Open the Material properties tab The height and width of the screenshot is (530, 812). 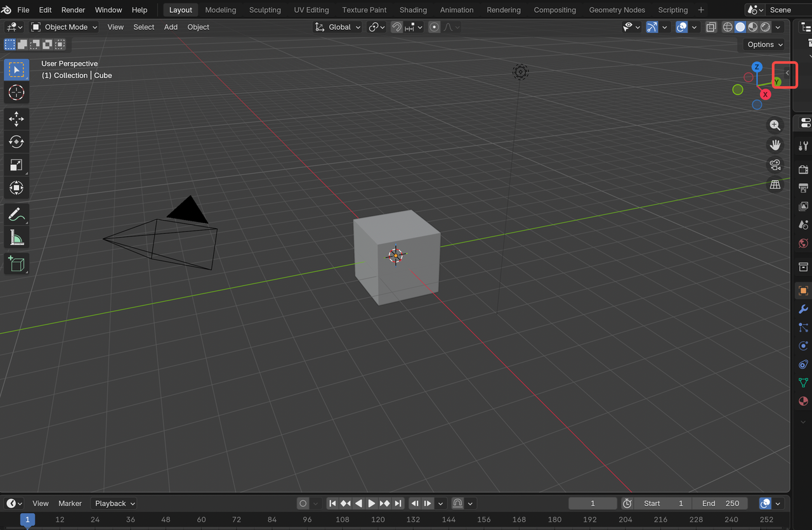[803, 401]
